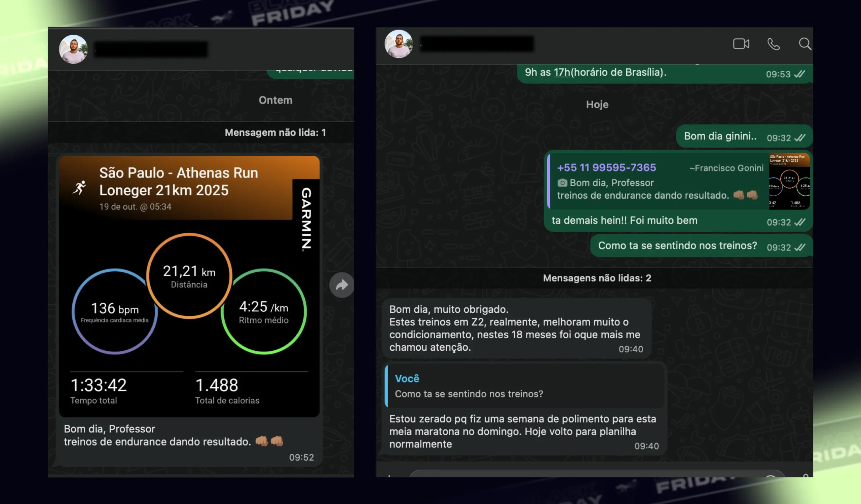Click the "4:25 /km" average pace value

[263, 307]
